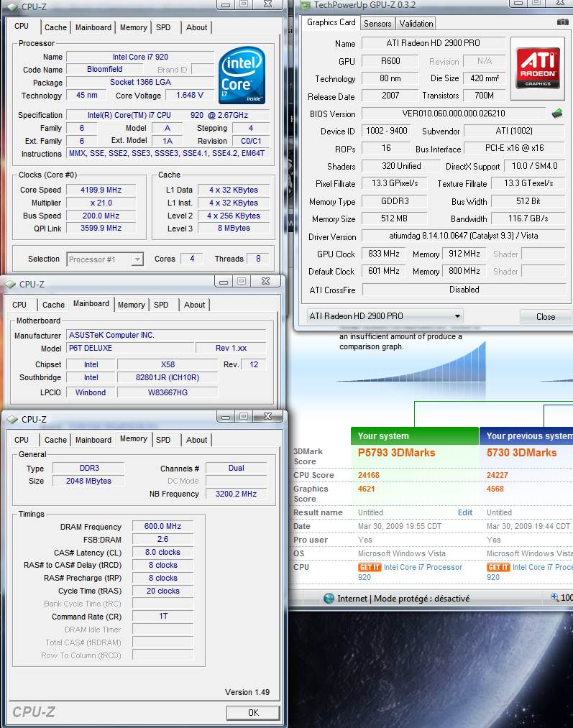The image size is (573, 728).
Task: Switch to the Graphics Card tab in GPU-Z
Action: click(x=331, y=22)
